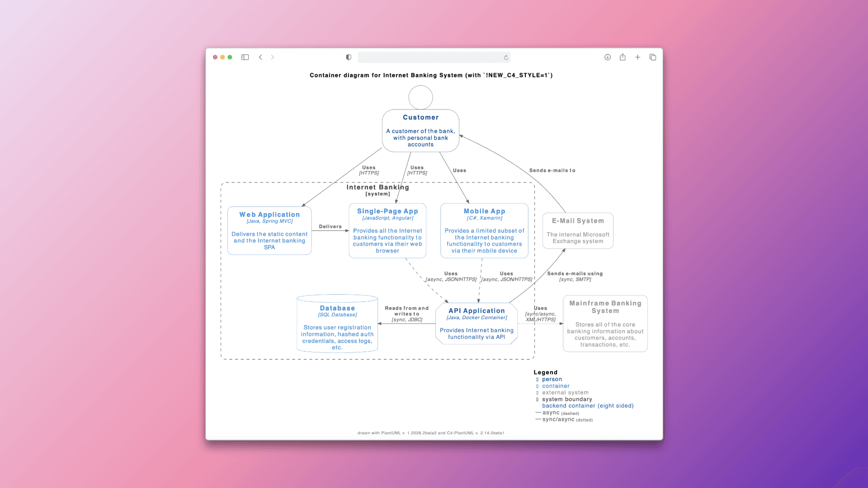Click the Web Application container box
868x488 pixels.
pyautogui.click(x=269, y=231)
